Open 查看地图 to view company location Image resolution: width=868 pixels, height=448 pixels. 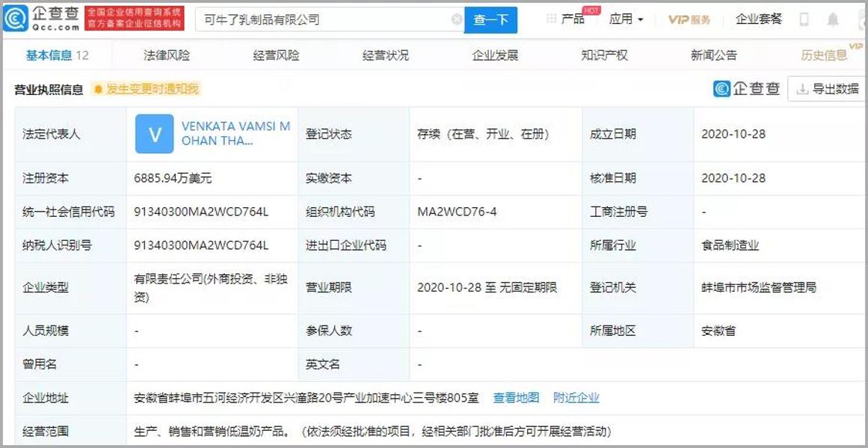514,398
